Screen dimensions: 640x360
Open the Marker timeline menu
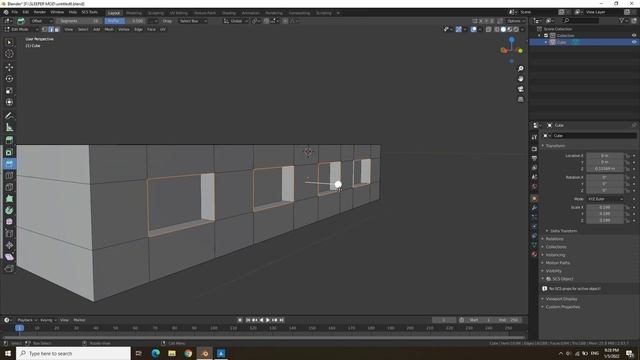[x=79, y=320]
